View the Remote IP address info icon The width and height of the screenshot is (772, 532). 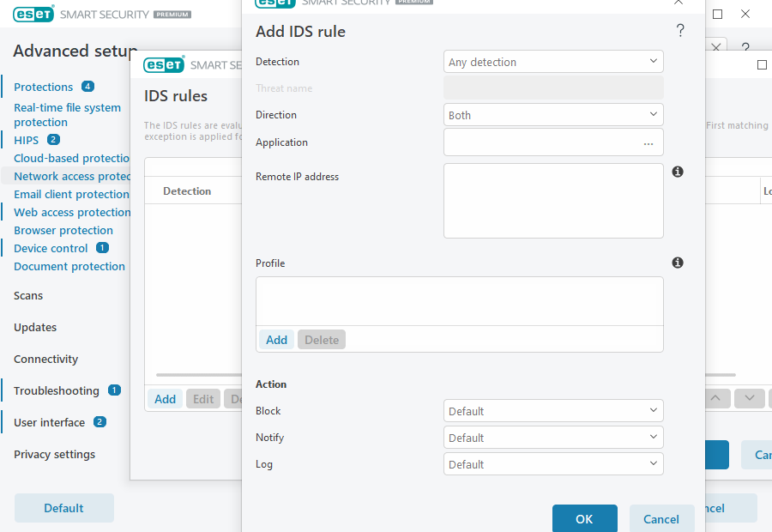click(x=677, y=172)
